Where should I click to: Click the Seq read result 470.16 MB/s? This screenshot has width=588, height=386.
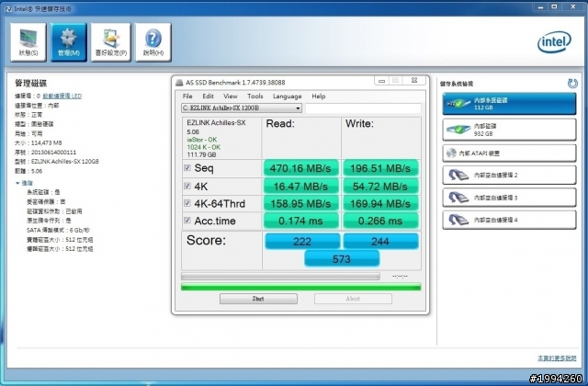pyautogui.click(x=300, y=168)
